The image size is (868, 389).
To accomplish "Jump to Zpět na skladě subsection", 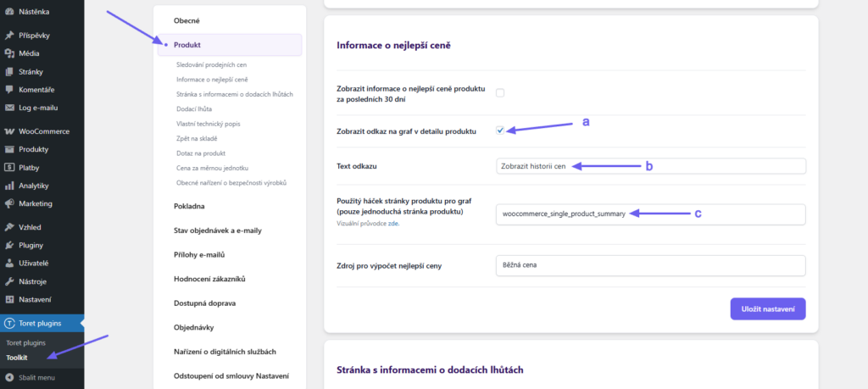I will click(x=198, y=138).
